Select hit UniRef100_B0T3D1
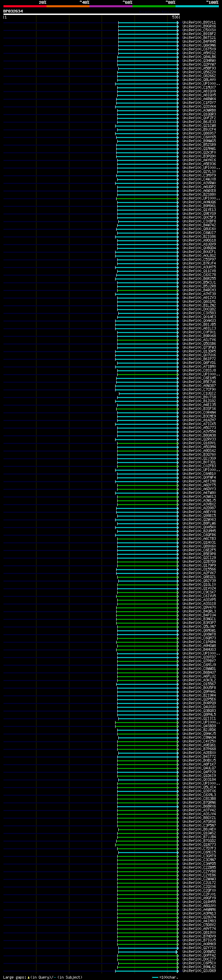222x980 pixels. [x=199, y=462]
